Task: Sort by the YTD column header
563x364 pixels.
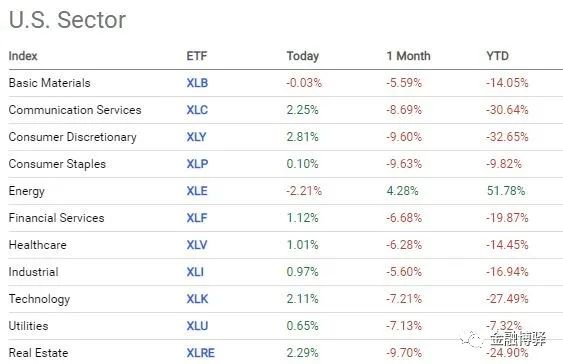Action: (497, 56)
